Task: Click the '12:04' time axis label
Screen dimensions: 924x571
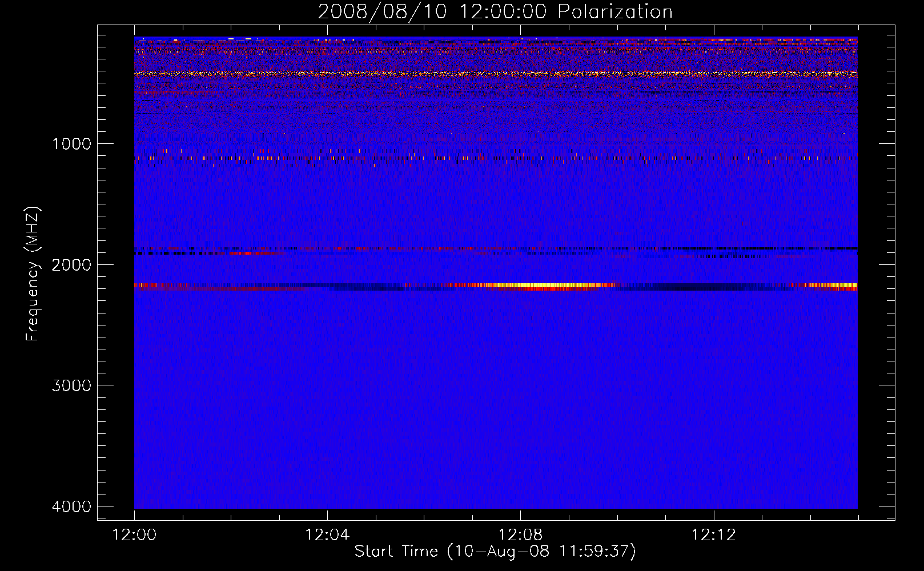Action: tap(327, 535)
